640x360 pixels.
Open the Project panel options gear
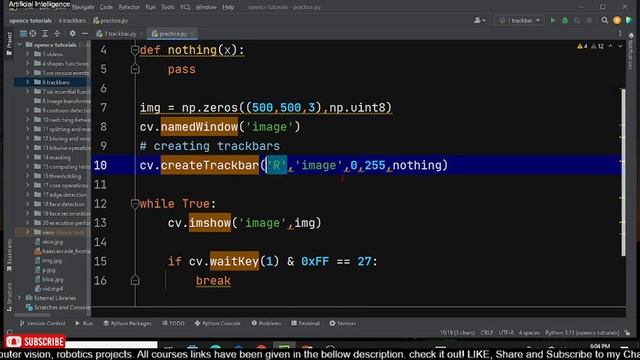coord(72,33)
